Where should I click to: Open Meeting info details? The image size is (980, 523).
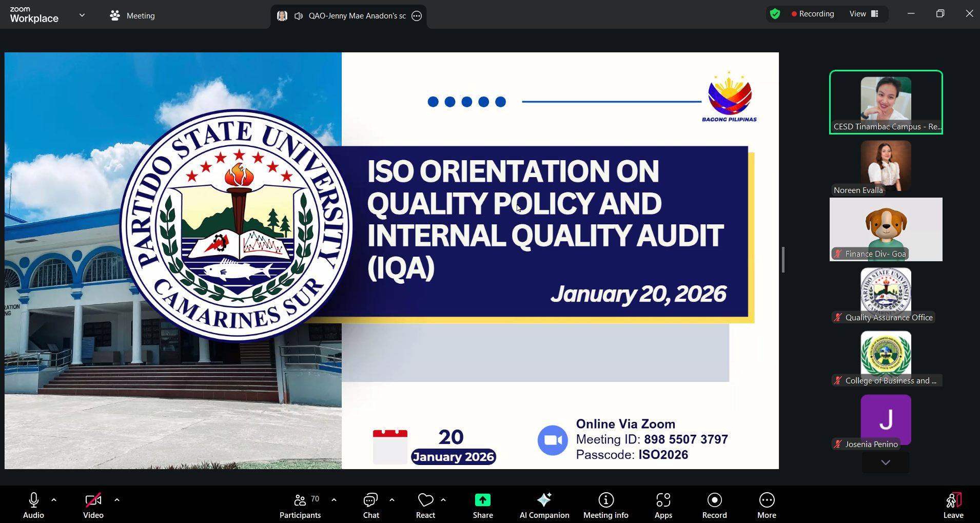click(605, 505)
